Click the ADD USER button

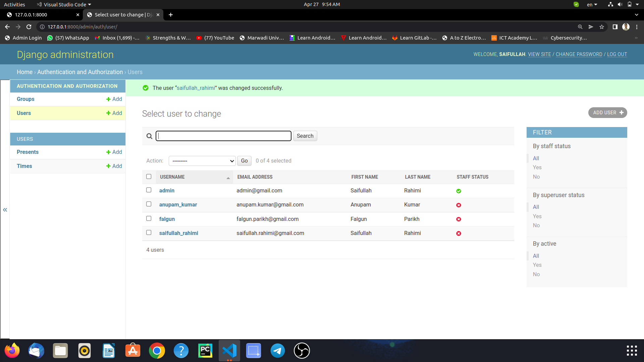click(x=607, y=113)
